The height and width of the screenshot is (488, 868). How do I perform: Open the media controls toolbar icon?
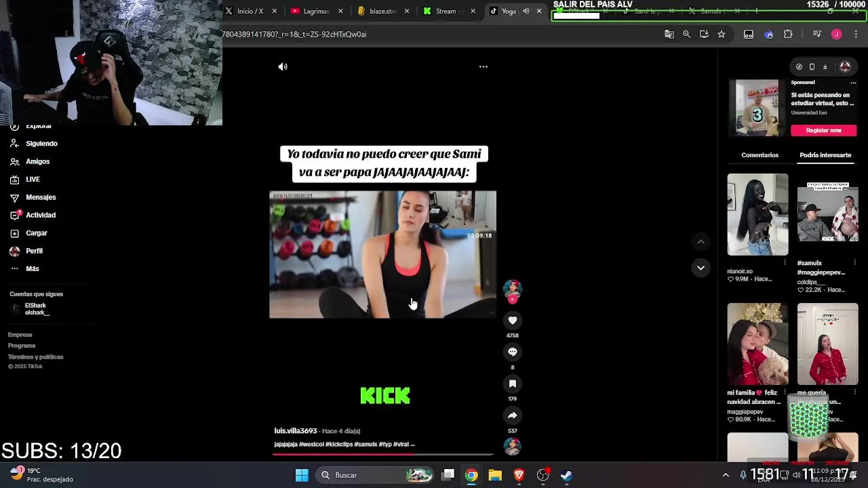pyautogui.click(x=816, y=34)
